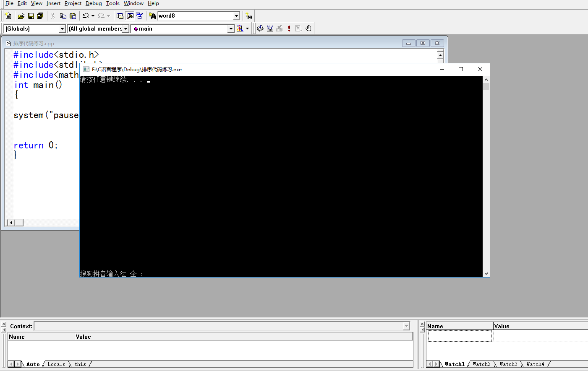Click the Copy icon
This screenshot has height=371, width=588.
click(x=63, y=16)
